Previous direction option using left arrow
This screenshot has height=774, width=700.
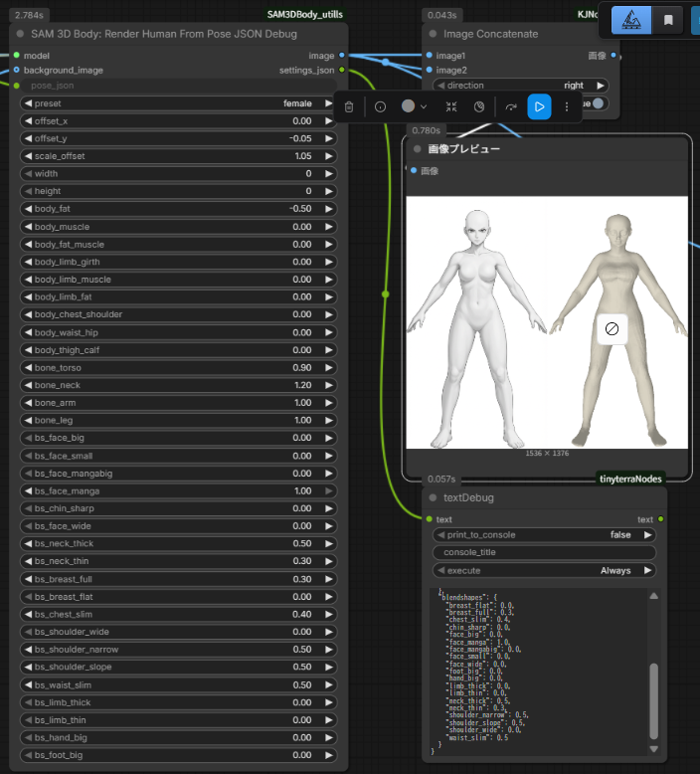(x=441, y=86)
